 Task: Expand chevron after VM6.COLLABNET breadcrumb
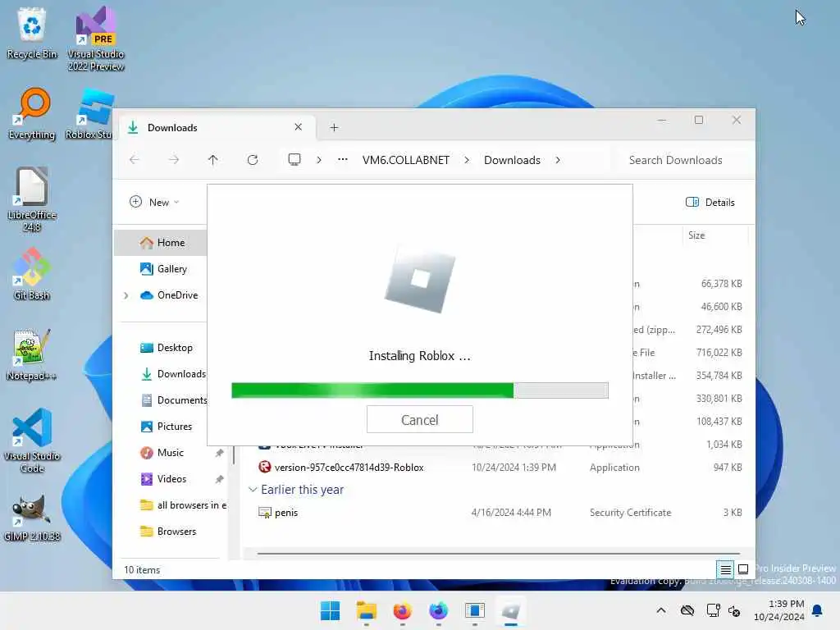click(467, 160)
